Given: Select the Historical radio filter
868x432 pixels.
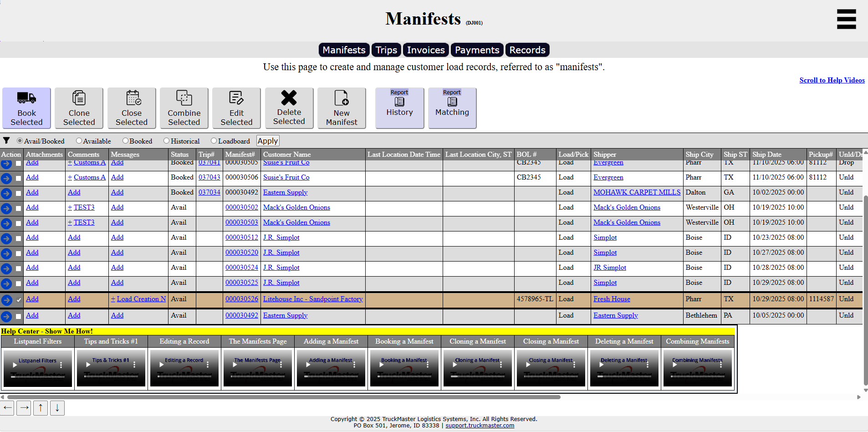Looking at the screenshot, I should pos(167,141).
